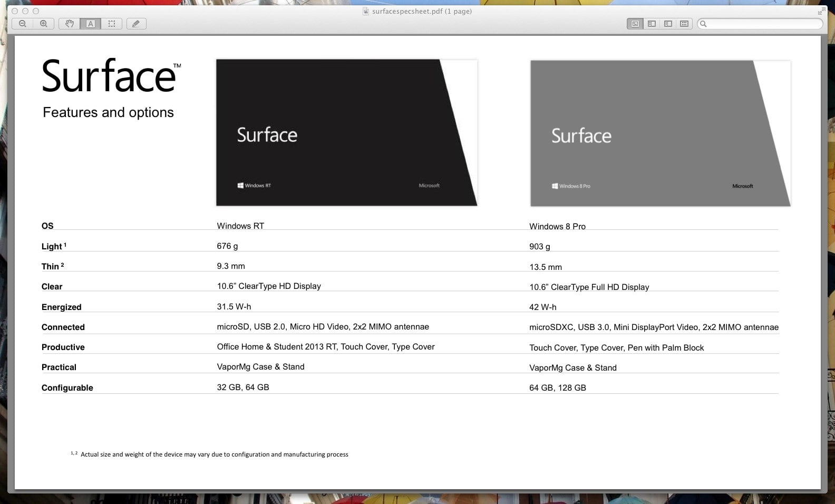Click the 'Practical' row label

tap(59, 367)
